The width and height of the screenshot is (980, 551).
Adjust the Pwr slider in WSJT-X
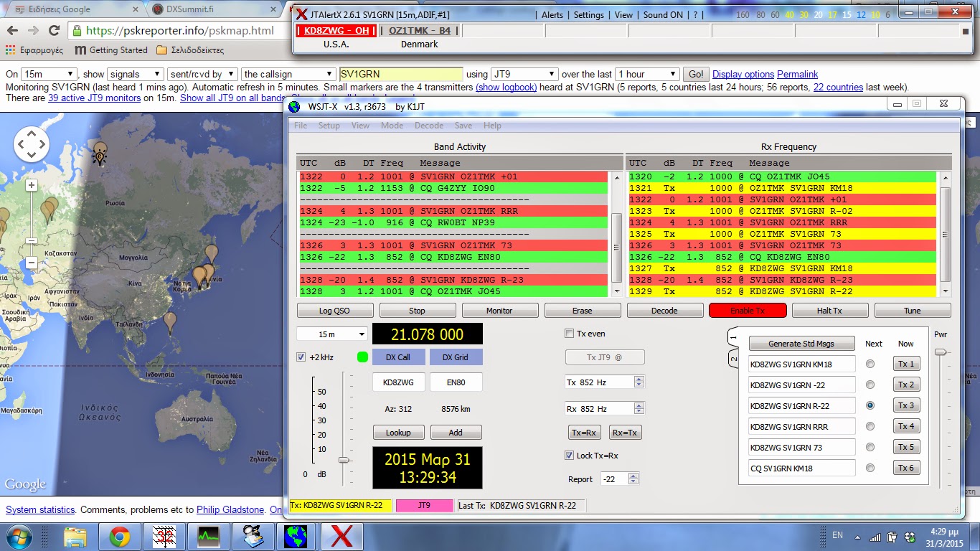click(x=941, y=353)
